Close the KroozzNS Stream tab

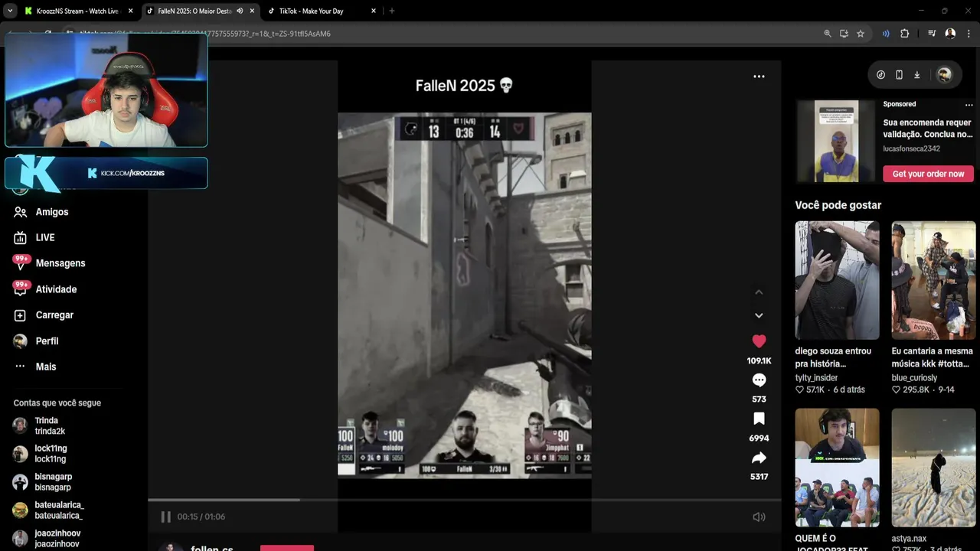[130, 11]
